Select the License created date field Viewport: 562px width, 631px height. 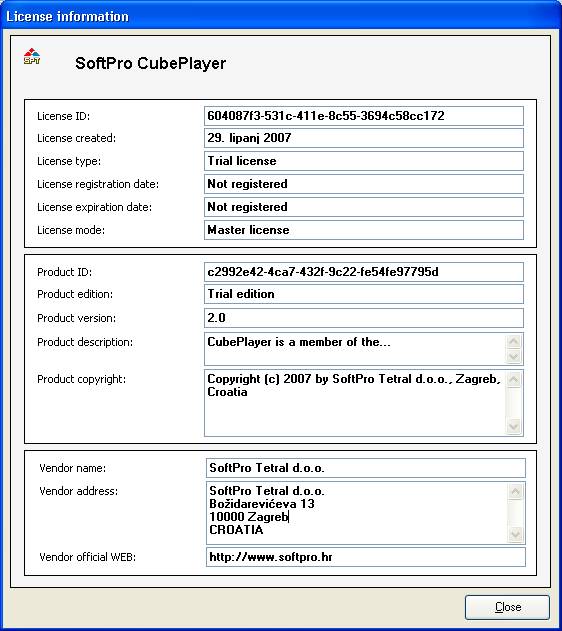coord(364,138)
